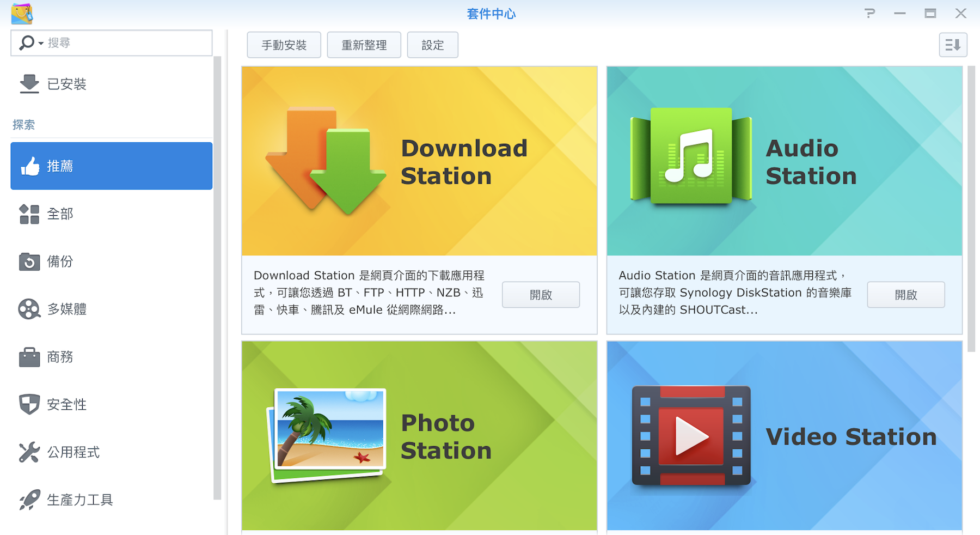The height and width of the screenshot is (535, 980).
Task: Click the 重新整理 refresh button
Action: click(x=364, y=45)
